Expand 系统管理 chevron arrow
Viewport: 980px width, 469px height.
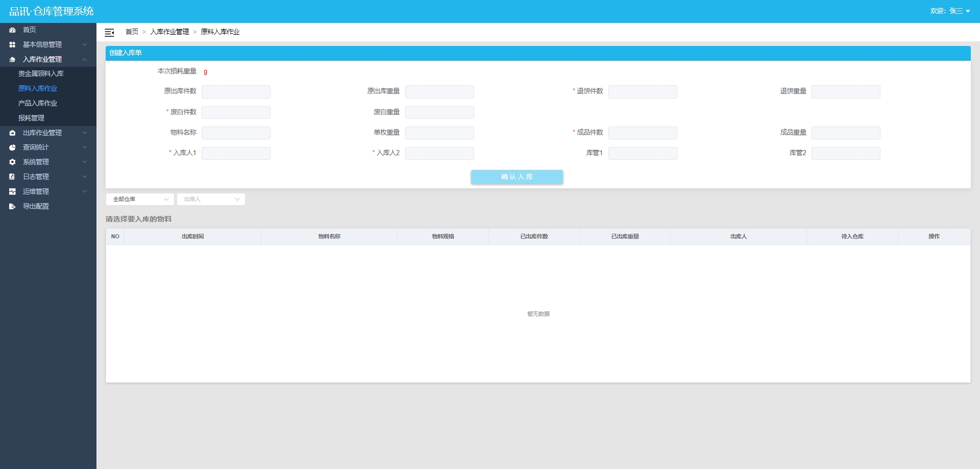point(85,162)
